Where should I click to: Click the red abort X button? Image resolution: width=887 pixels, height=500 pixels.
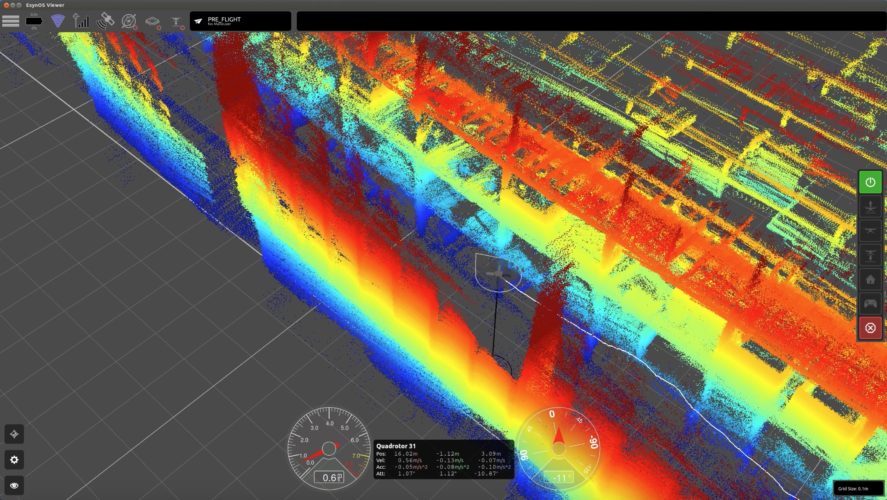[x=871, y=328]
